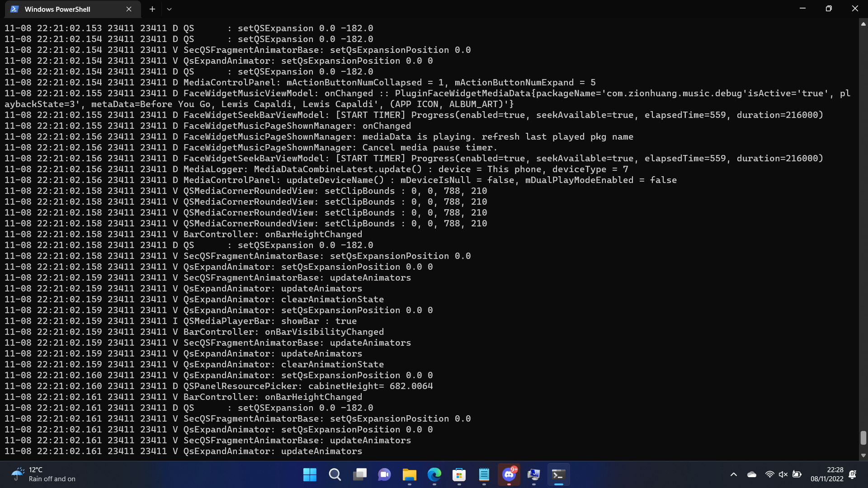Click the scrollbar down arrow
Viewport: 868px width, 488px height.
click(x=863, y=455)
